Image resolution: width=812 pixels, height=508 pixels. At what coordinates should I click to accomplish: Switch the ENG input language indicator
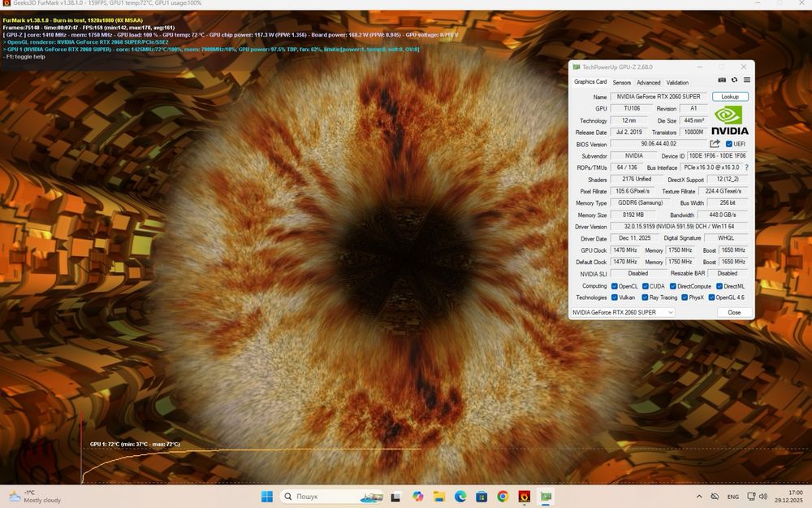[x=732, y=497]
